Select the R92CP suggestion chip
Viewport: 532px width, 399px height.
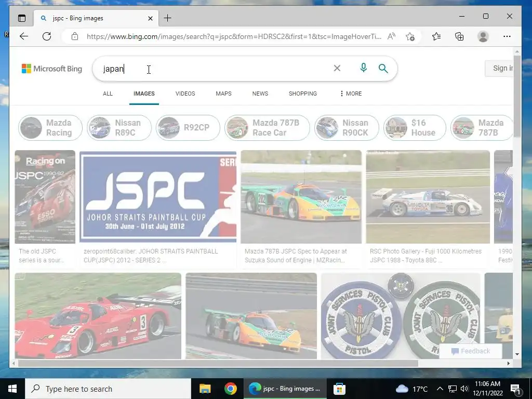click(188, 128)
